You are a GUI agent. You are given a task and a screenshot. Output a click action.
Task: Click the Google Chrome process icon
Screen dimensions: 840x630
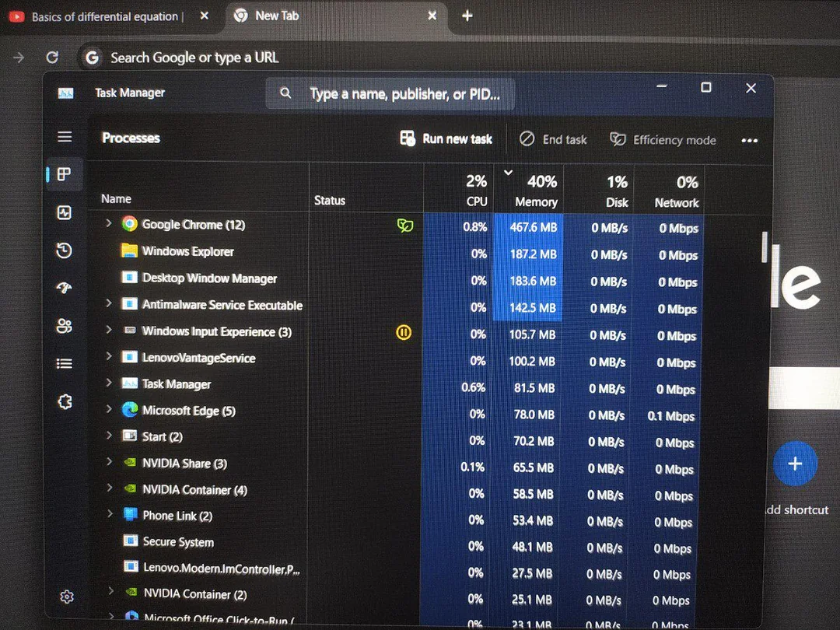(129, 223)
